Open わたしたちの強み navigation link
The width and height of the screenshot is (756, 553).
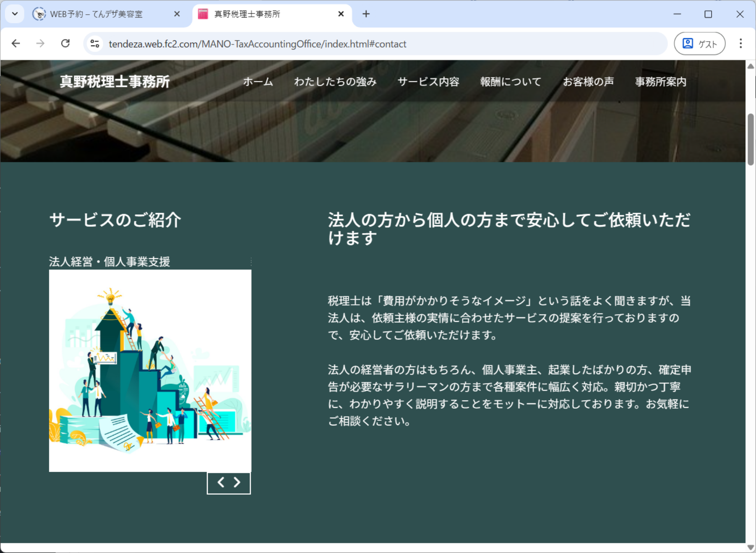tap(335, 82)
